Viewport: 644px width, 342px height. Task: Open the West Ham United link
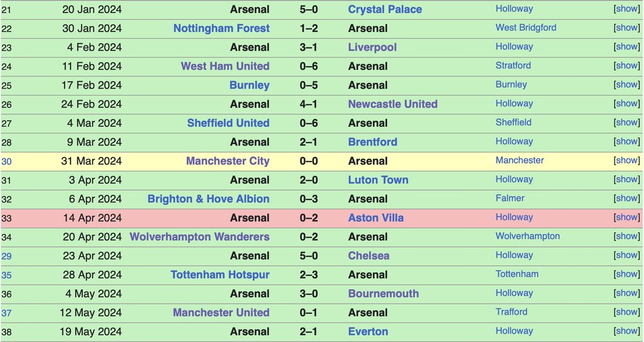pos(225,67)
